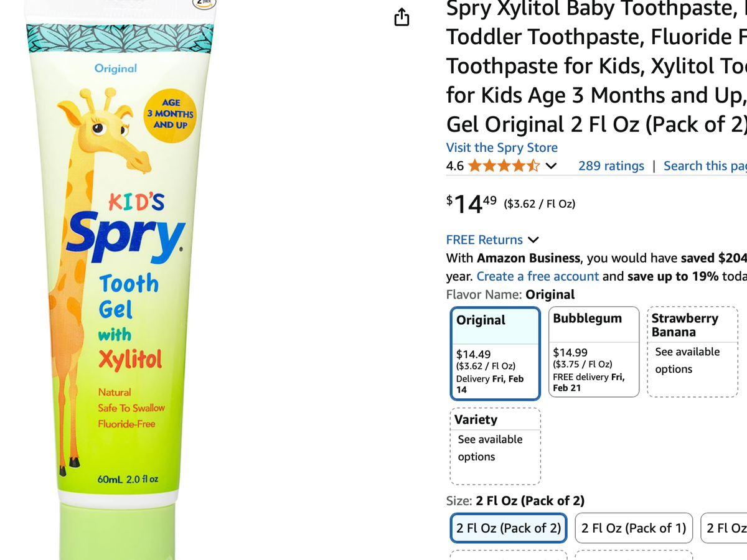Click Search this page link
747x560 pixels.
pyautogui.click(x=705, y=166)
